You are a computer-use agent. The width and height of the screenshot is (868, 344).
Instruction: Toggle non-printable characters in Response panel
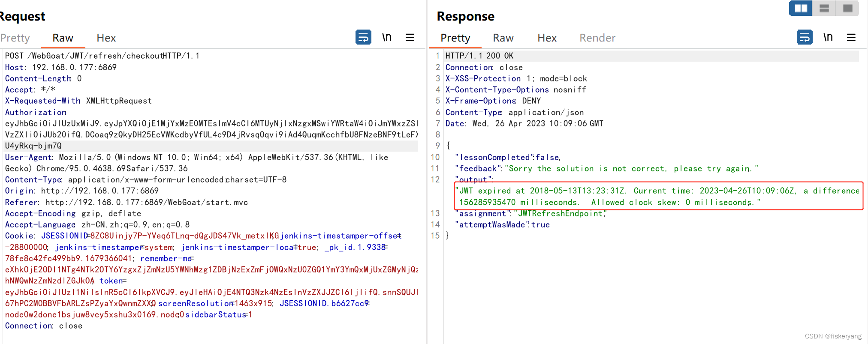(828, 37)
